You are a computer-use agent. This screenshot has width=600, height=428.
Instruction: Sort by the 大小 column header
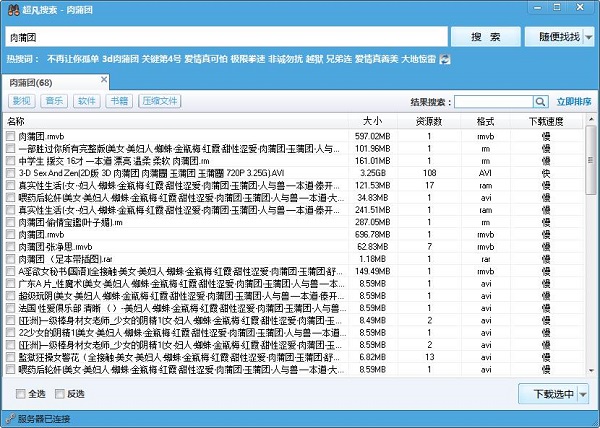[373, 121]
